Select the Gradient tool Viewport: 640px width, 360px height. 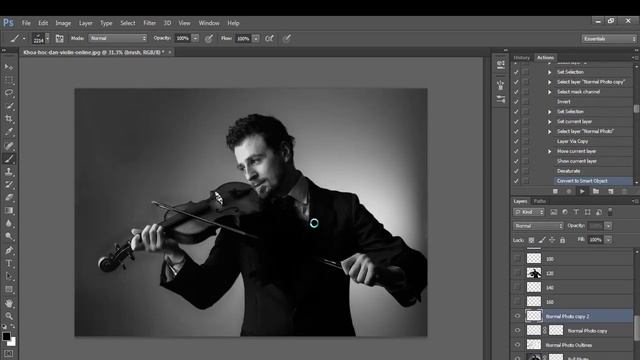[x=9, y=211]
